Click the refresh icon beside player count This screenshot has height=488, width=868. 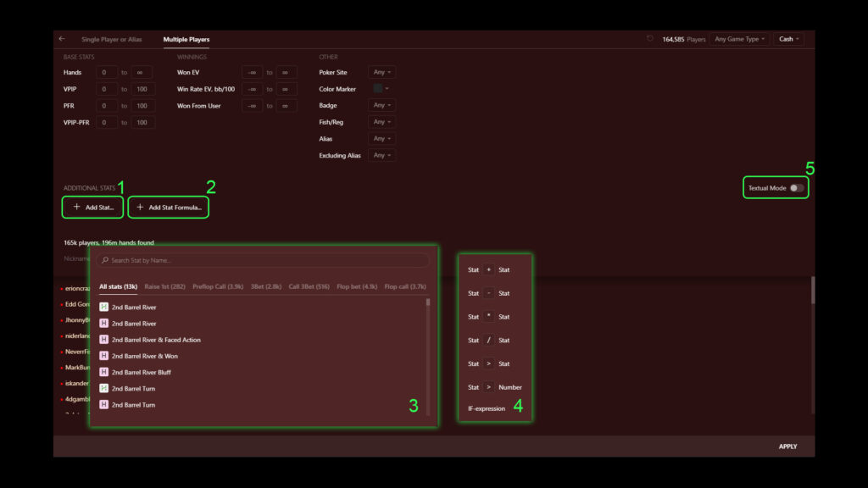point(650,39)
